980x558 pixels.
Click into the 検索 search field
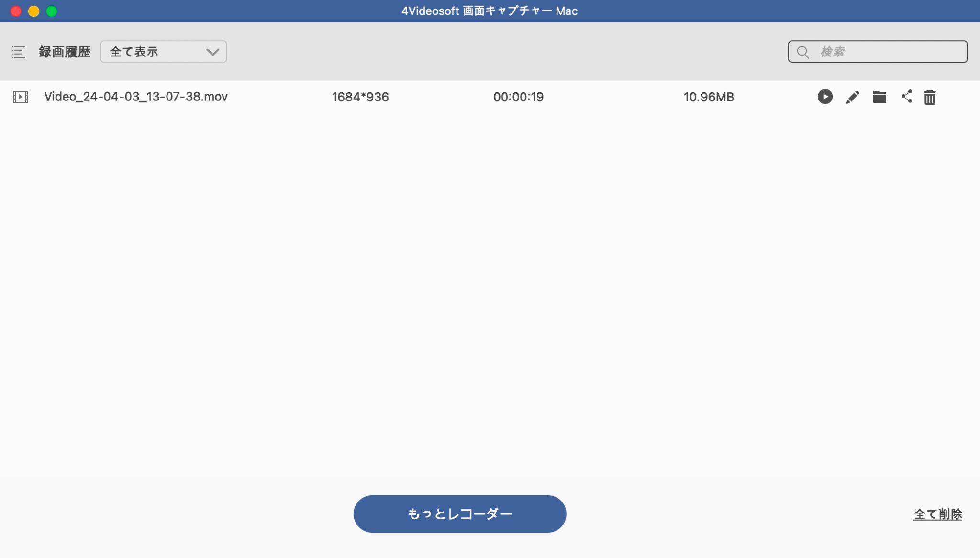pyautogui.click(x=878, y=52)
